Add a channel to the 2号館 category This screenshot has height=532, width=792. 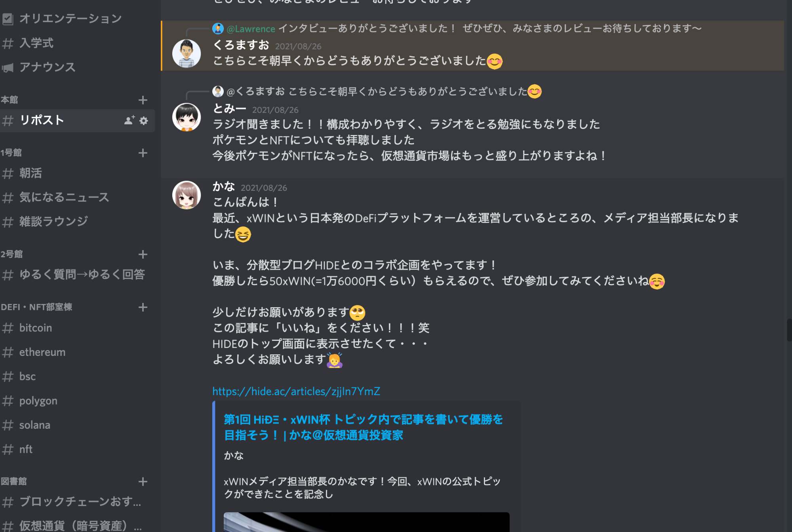pyautogui.click(x=143, y=254)
